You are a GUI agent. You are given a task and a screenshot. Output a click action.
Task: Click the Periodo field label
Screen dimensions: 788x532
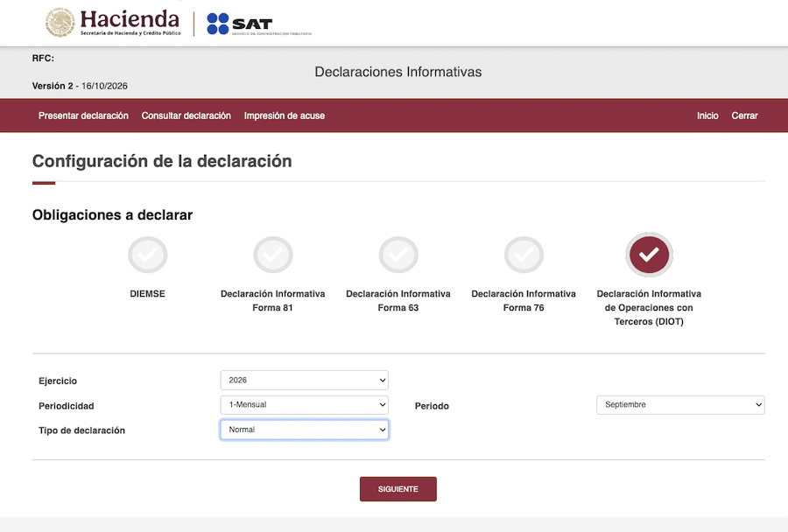(432, 406)
